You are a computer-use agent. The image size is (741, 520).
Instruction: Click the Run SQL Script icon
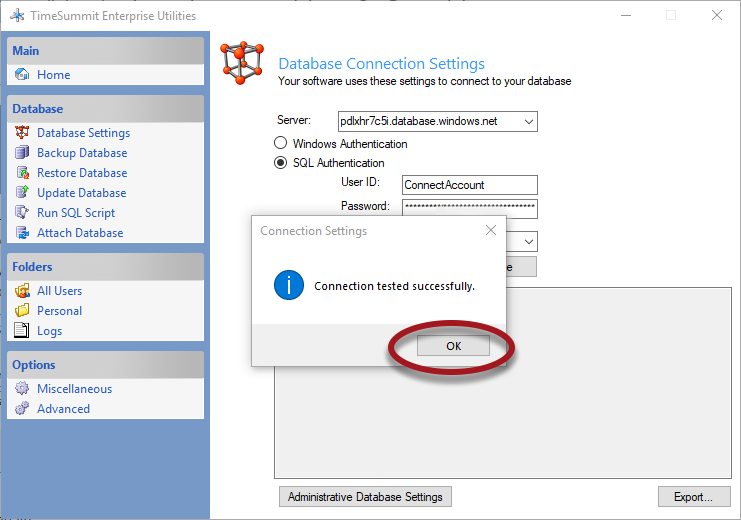[x=22, y=212]
